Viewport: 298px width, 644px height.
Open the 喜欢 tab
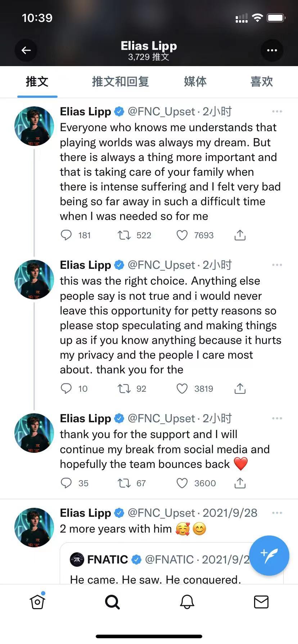click(x=262, y=82)
